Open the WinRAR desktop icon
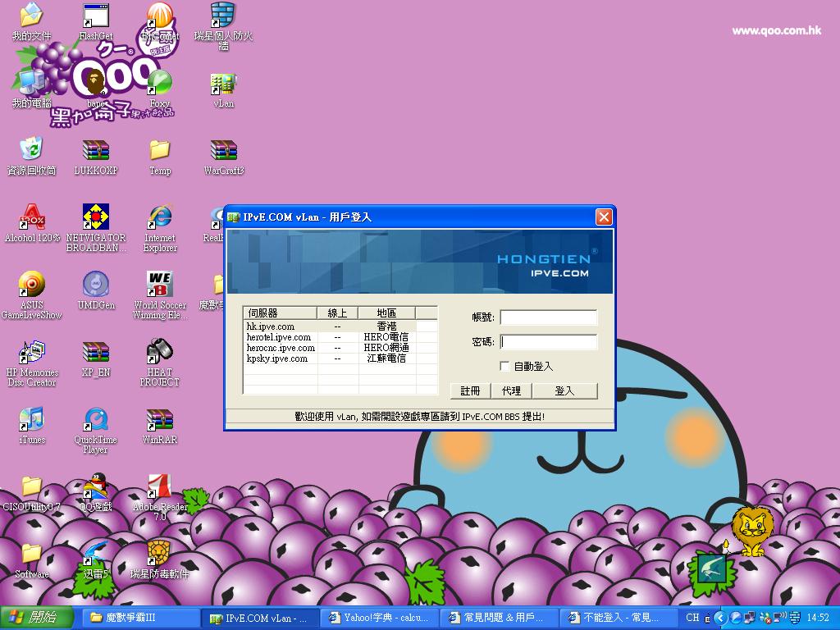The image size is (840, 630). click(x=160, y=422)
